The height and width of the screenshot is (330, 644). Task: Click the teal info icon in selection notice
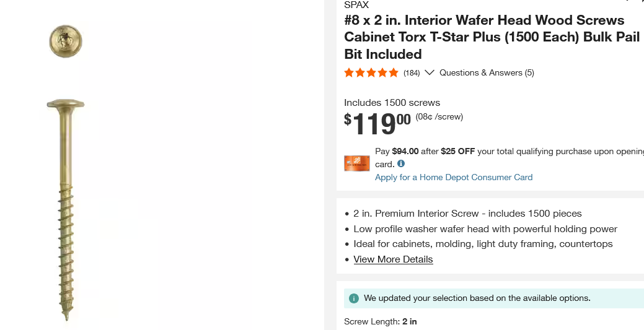tap(354, 298)
